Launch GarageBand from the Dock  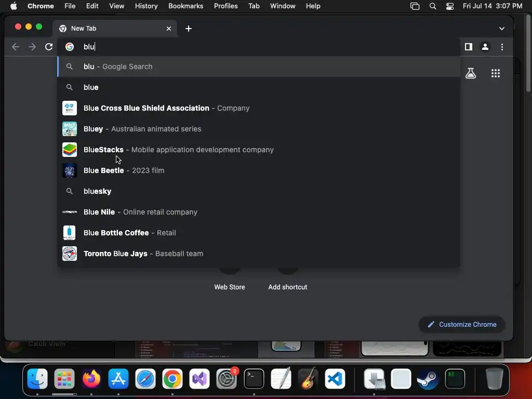pos(308,379)
